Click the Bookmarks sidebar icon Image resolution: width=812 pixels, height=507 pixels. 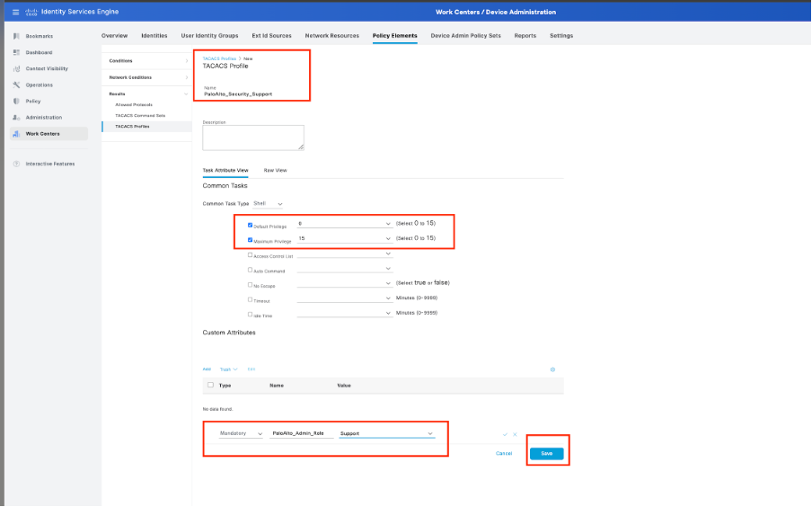click(x=16, y=36)
